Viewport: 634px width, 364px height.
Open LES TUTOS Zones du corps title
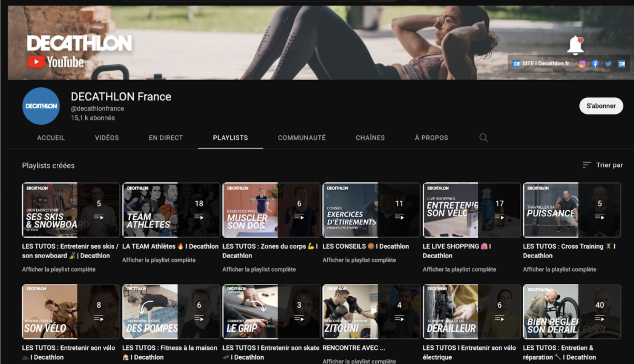pyautogui.click(x=270, y=251)
